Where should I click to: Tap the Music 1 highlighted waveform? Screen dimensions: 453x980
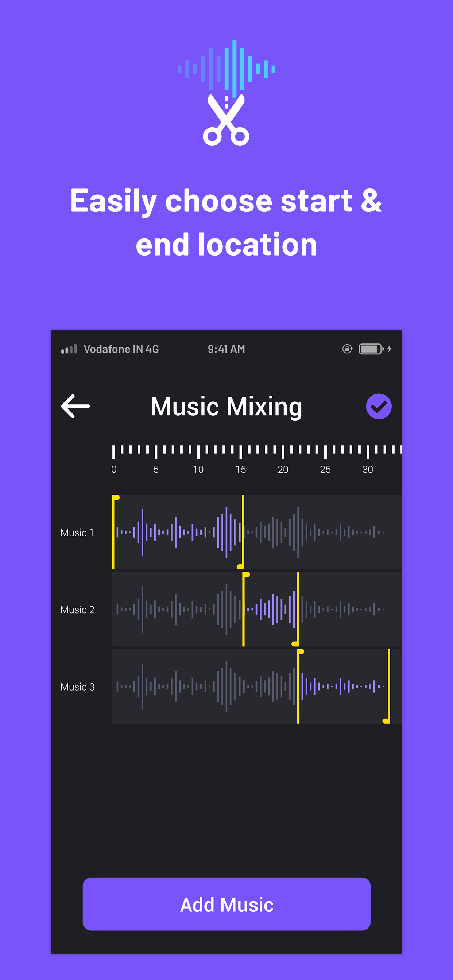pyautogui.click(x=178, y=532)
